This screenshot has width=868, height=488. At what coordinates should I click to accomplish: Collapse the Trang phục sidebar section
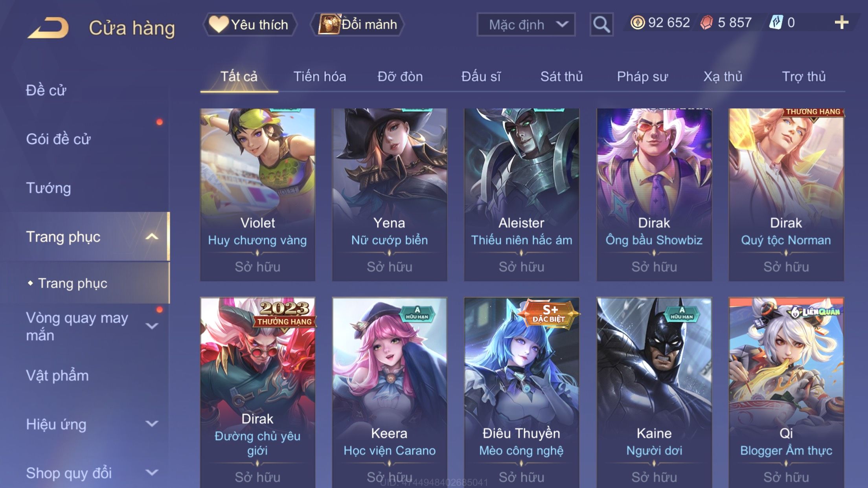(x=152, y=237)
